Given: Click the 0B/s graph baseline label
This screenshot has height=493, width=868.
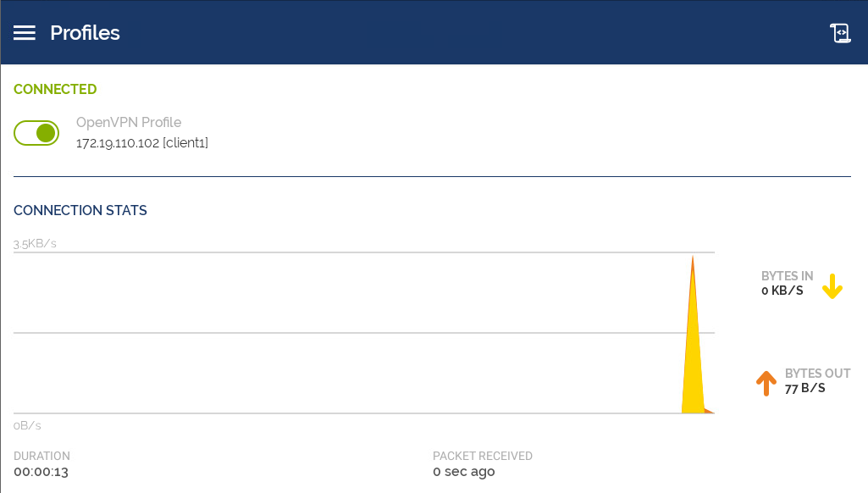Looking at the screenshot, I should (x=27, y=425).
